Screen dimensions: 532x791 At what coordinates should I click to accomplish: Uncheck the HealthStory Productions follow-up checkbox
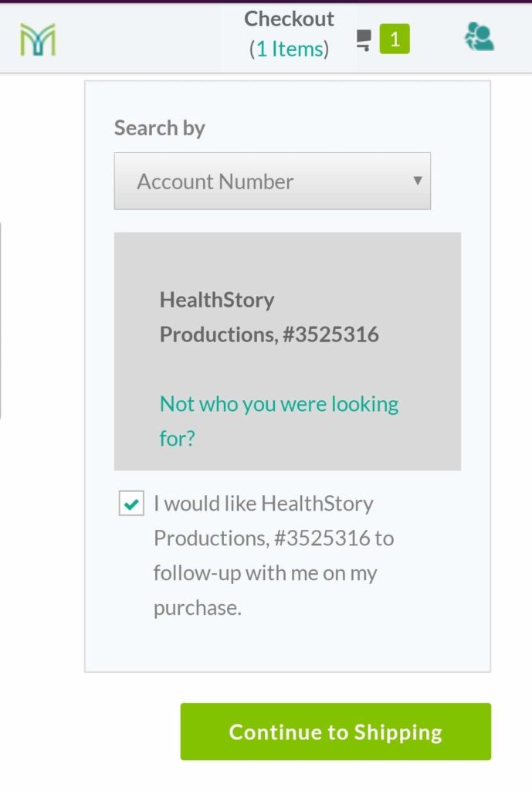point(131,504)
